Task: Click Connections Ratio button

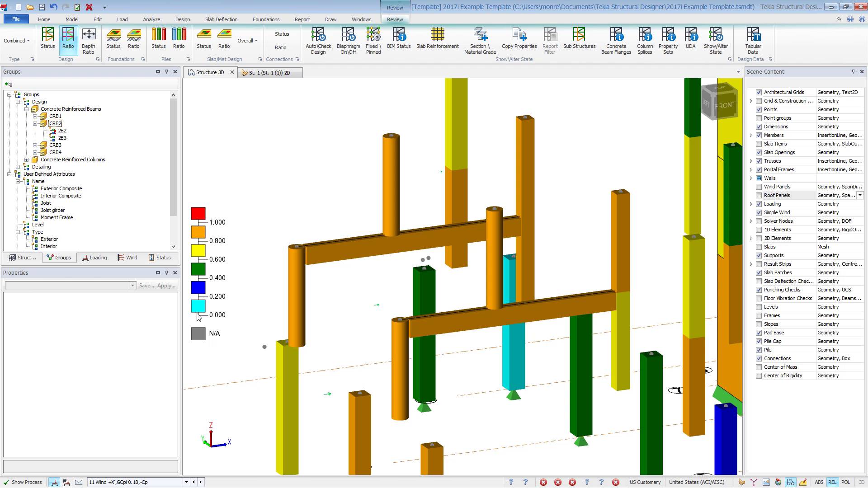Action: coord(280,47)
